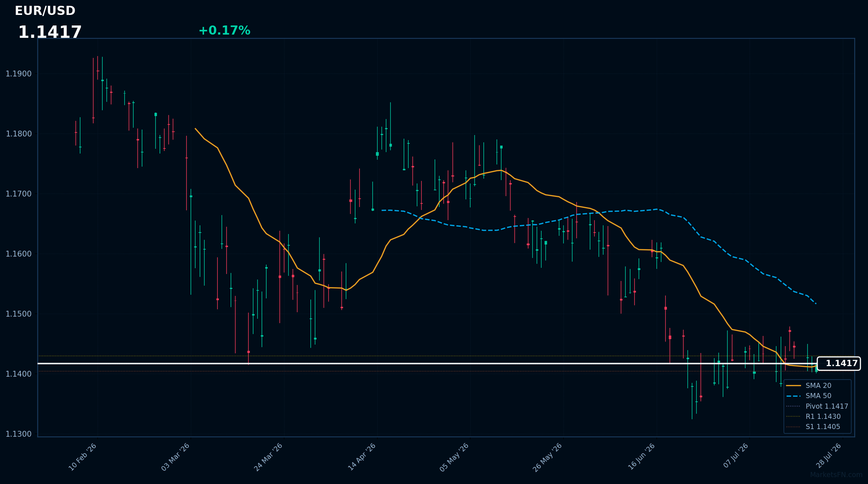Screen dimensions: 868x484
Task: Click the 28 Jul '26 date label
Action: click(x=829, y=456)
